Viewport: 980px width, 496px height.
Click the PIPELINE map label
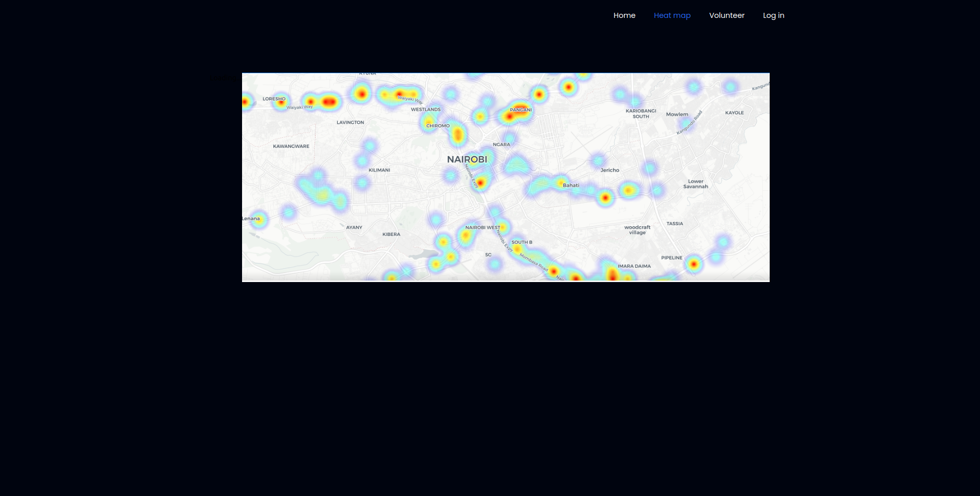click(x=671, y=258)
